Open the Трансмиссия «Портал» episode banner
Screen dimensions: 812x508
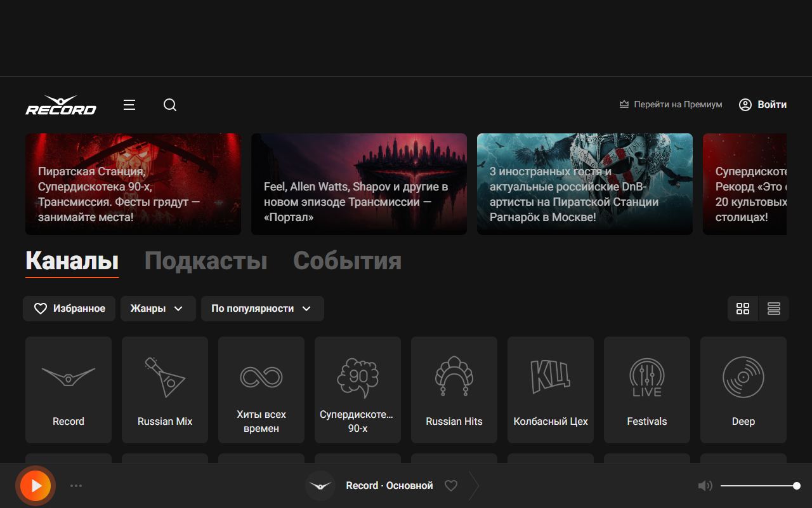click(x=359, y=184)
